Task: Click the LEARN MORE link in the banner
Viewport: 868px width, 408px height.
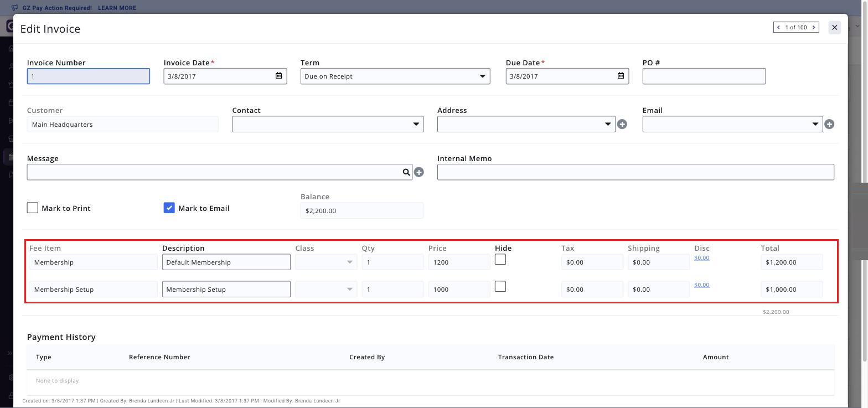Action: tap(117, 8)
